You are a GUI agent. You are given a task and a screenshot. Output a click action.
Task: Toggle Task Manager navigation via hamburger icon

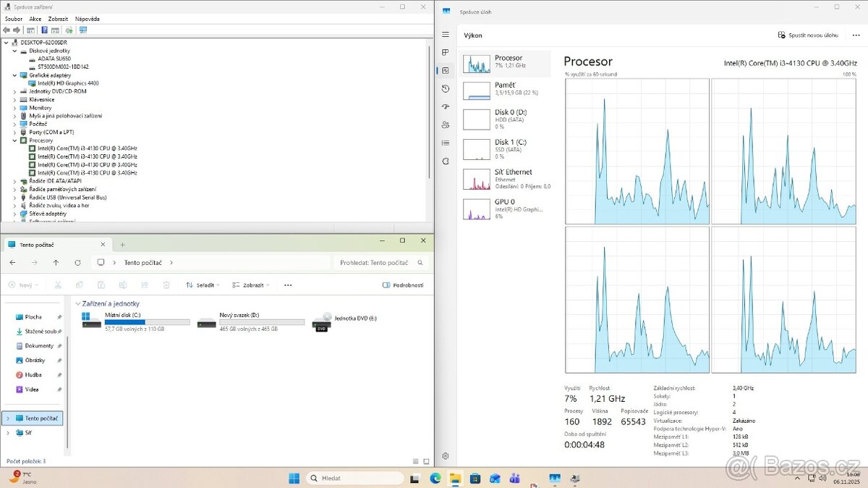point(446,33)
